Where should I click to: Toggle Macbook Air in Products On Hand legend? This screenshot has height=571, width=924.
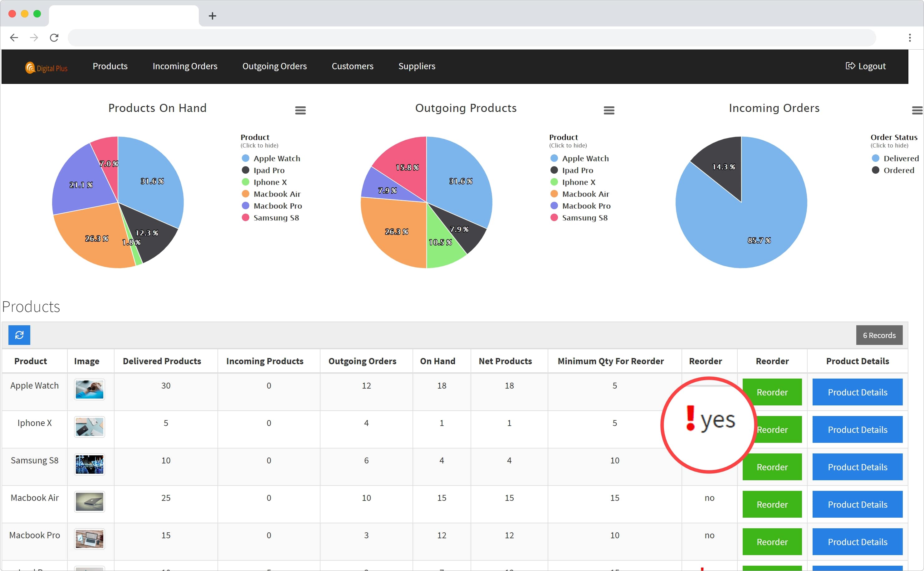click(271, 194)
